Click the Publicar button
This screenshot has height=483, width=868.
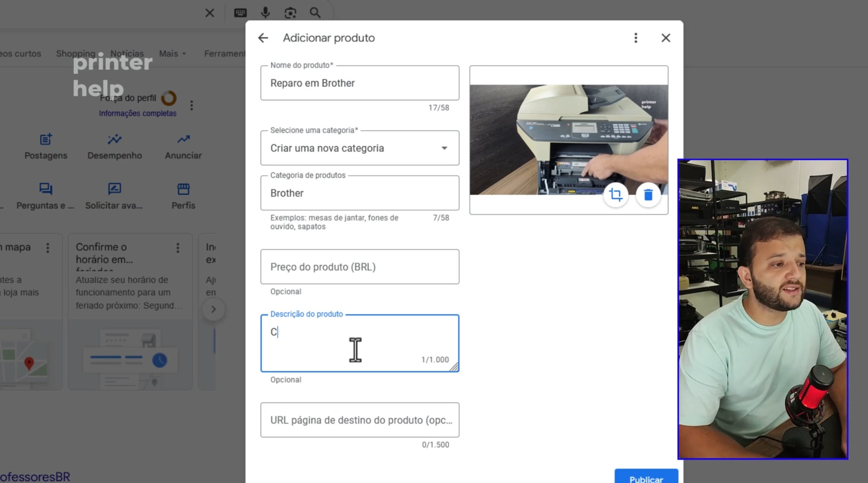pos(646,477)
